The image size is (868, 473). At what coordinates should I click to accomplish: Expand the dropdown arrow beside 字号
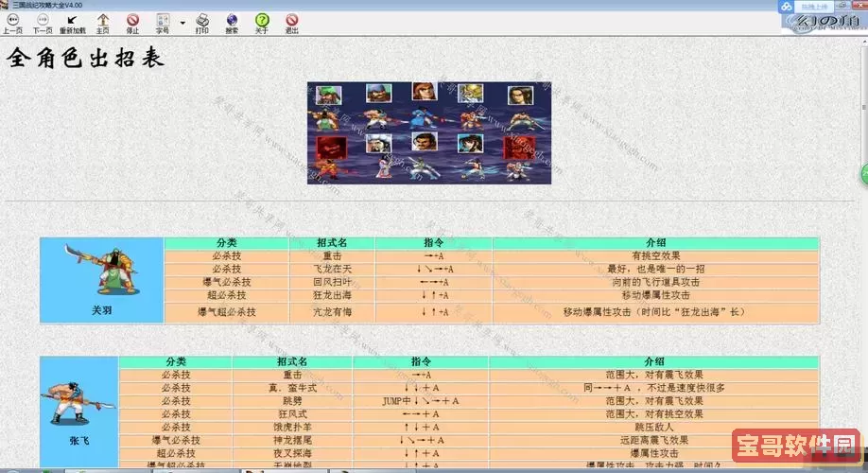[x=182, y=24]
